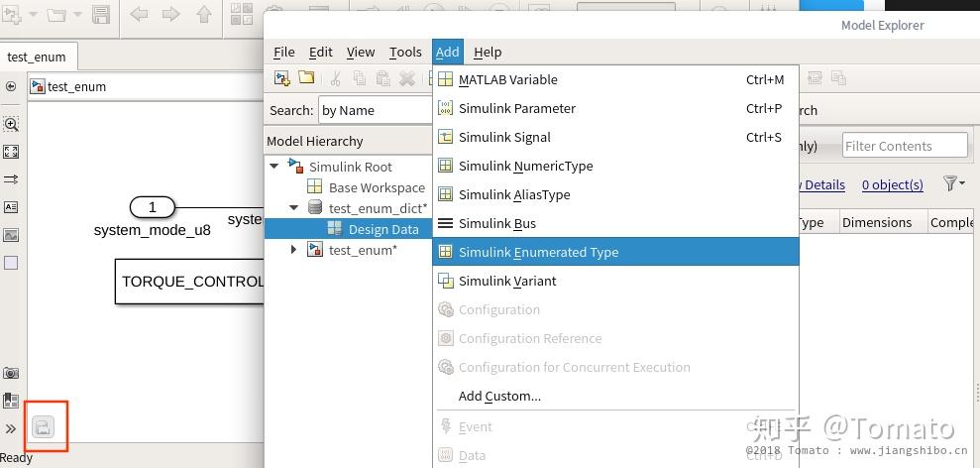The image size is (980, 468).
Task: Open Edit menu in Model Explorer
Action: [x=321, y=52]
